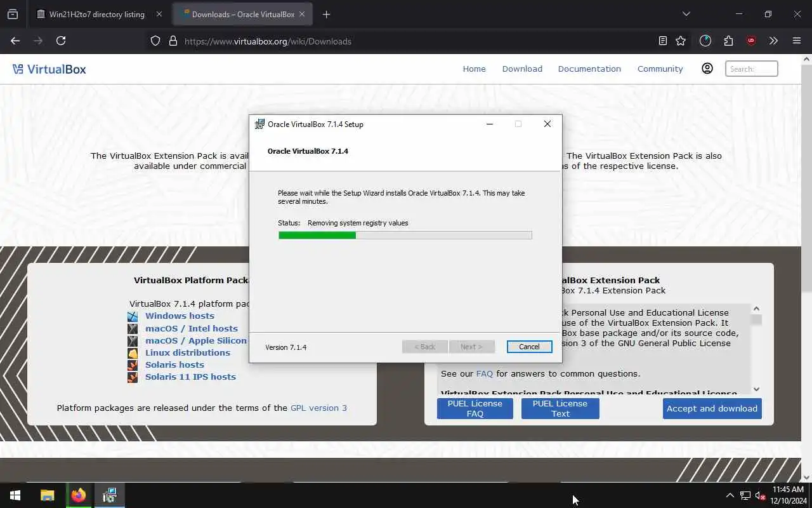812x508 pixels.
Task: Click the macOS / Apple Silicon hosts icon
Action: [133, 341]
